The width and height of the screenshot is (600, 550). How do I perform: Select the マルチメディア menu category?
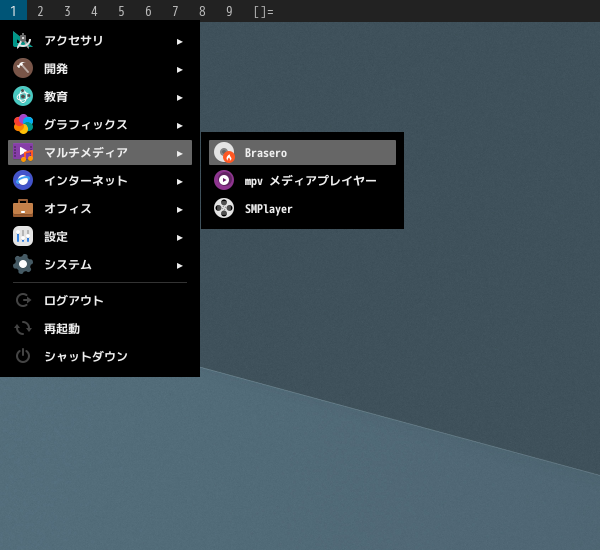click(100, 152)
